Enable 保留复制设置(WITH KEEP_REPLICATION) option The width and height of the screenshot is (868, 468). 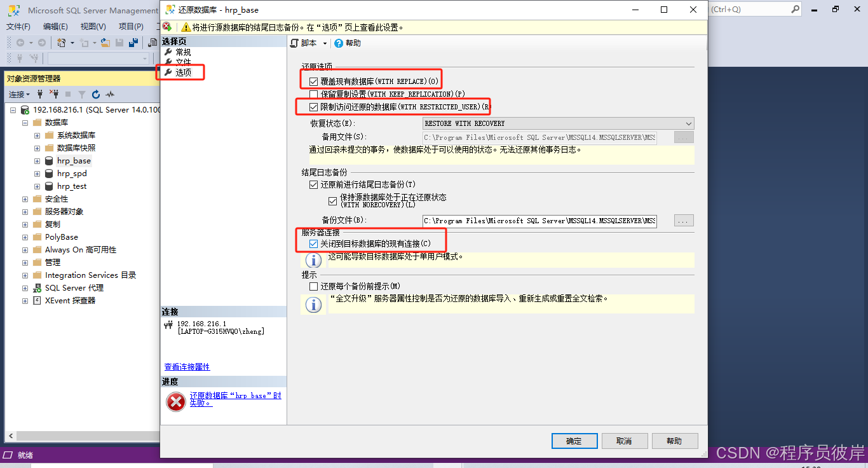pyautogui.click(x=314, y=93)
